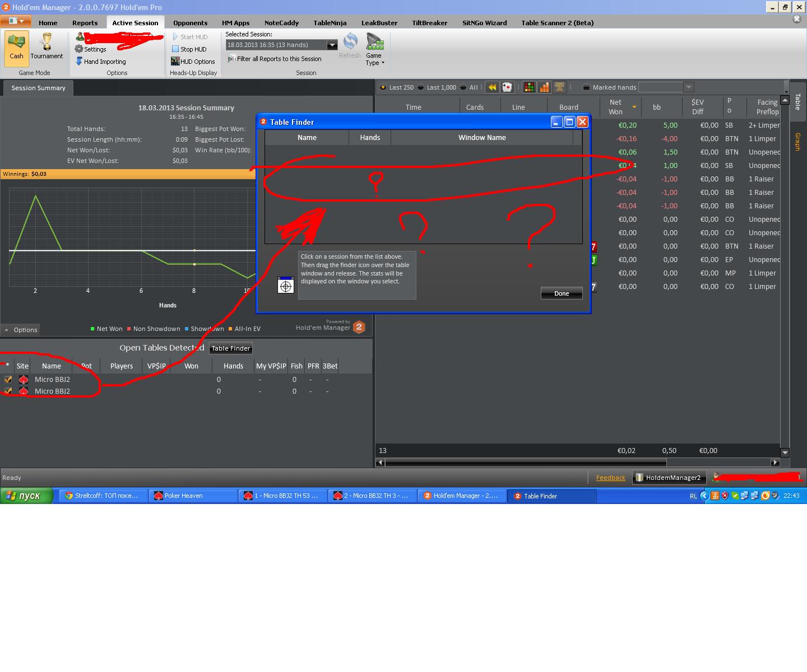Open the Table side tab
Viewport: 807px width, 672px height.
[x=797, y=102]
